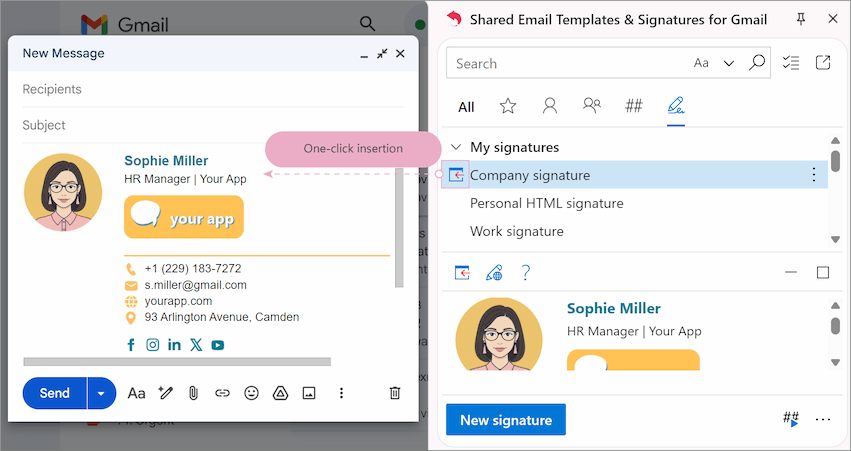Click YouTube icon in signature
The height and width of the screenshot is (451, 851).
(218, 345)
